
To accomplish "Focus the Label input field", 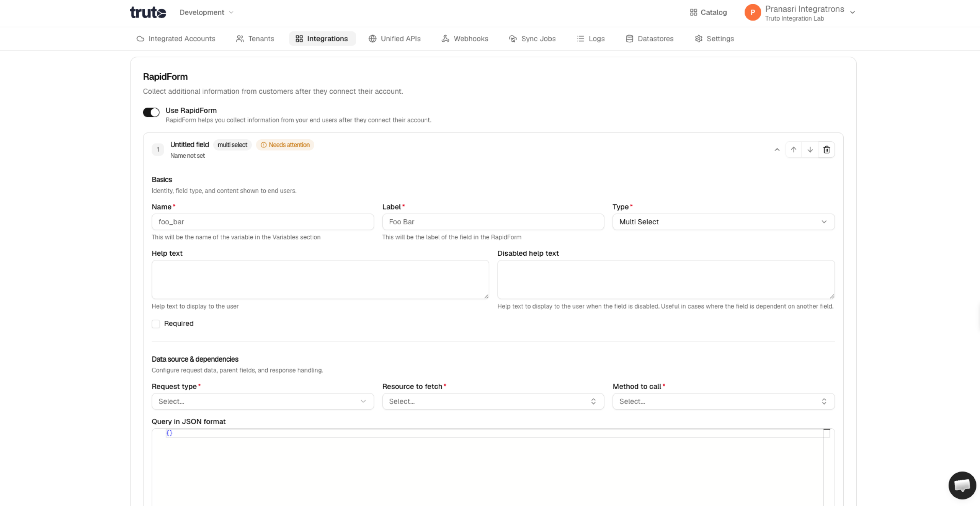I will [x=493, y=222].
